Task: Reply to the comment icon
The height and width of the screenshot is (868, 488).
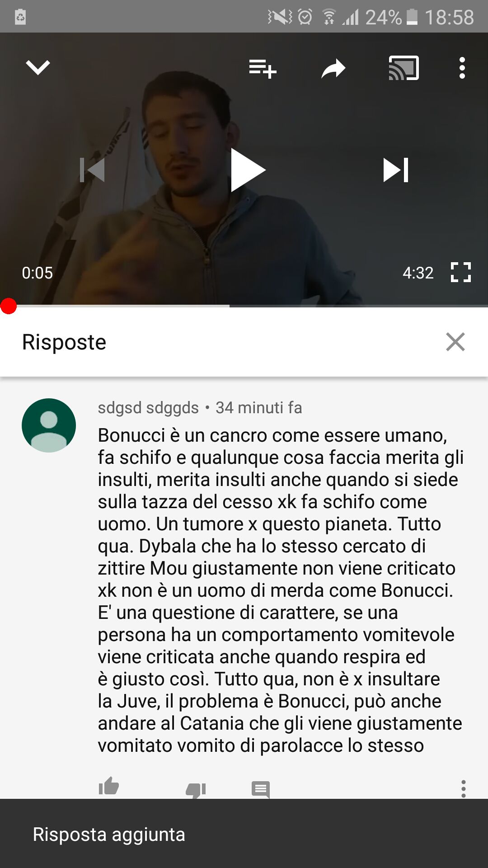Action: [261, 789]
